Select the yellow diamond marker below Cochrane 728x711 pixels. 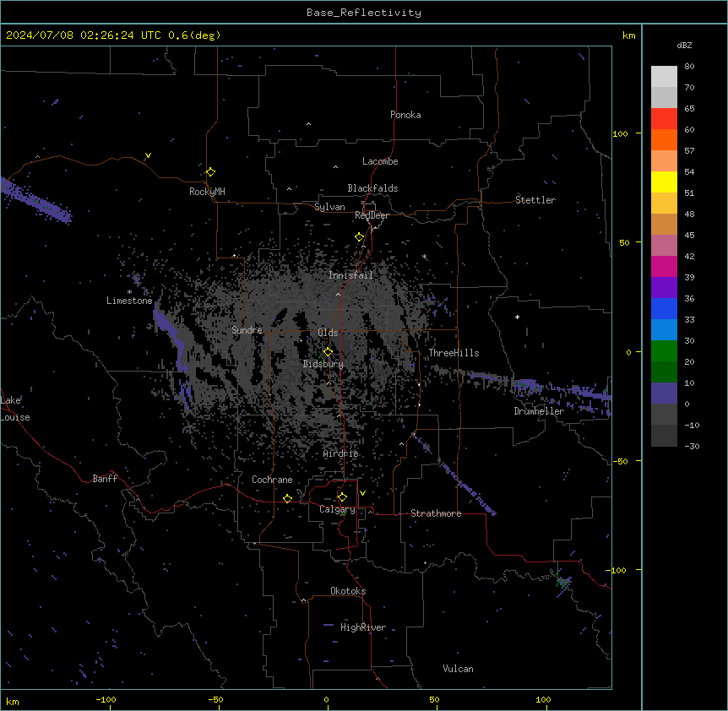pyautogui.click(x=287, y=498)
